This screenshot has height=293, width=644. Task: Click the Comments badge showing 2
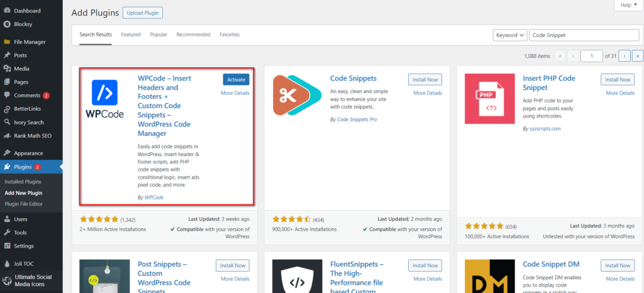(x=46, y=96)
